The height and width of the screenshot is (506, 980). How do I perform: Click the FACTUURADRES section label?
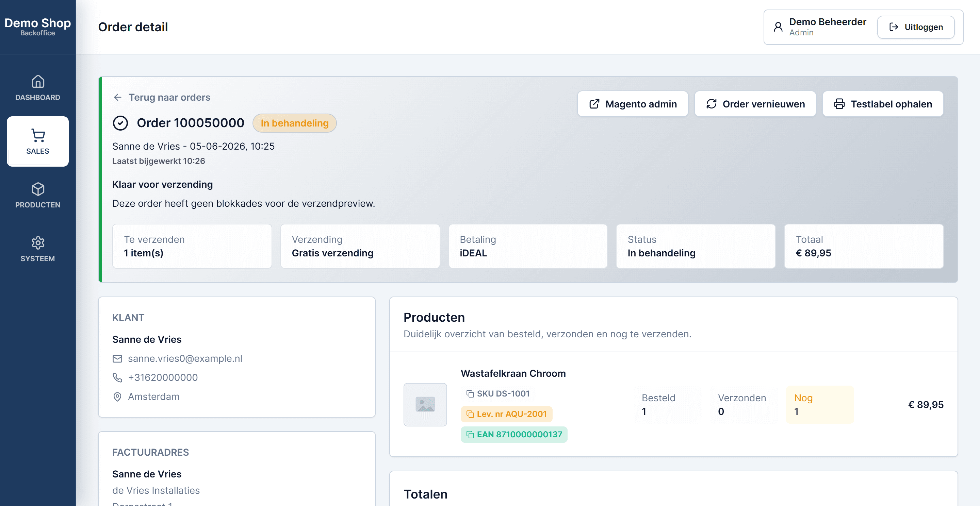[150, 452]
